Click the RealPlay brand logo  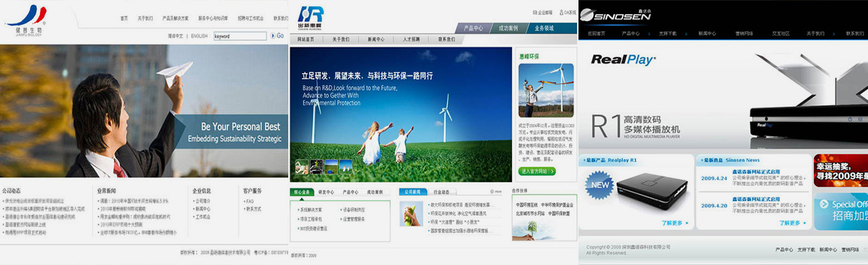point(623,60)
